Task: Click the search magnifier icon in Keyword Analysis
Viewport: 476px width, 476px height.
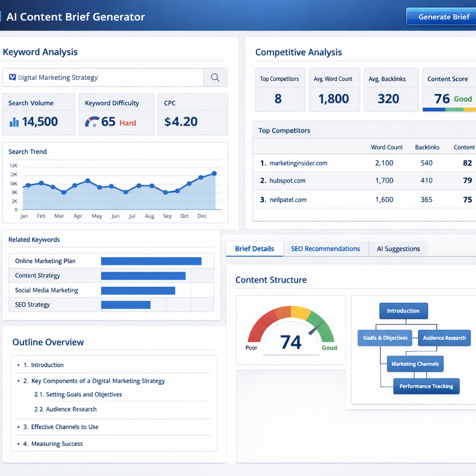Action: pyautogui.click(x=215, y=77)
